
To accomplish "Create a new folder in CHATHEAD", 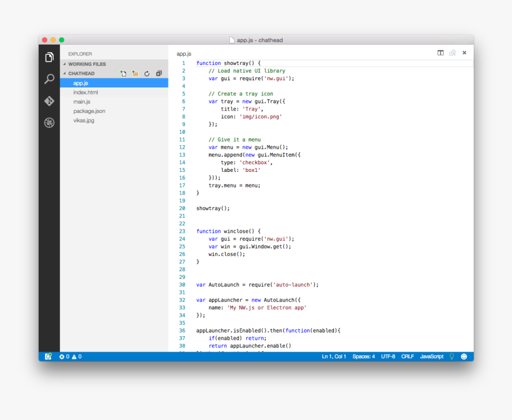I will (135, 74).
